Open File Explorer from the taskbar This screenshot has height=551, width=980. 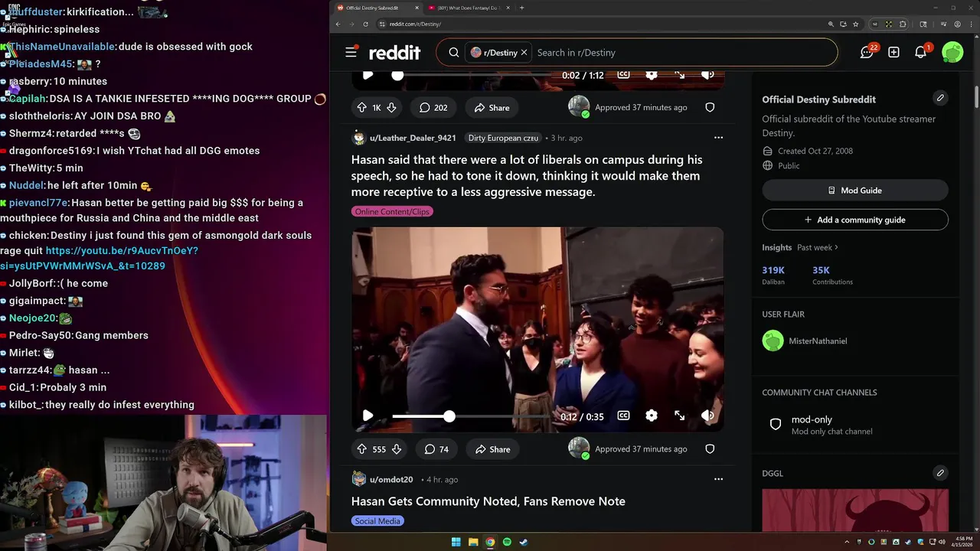pos(473,542)
